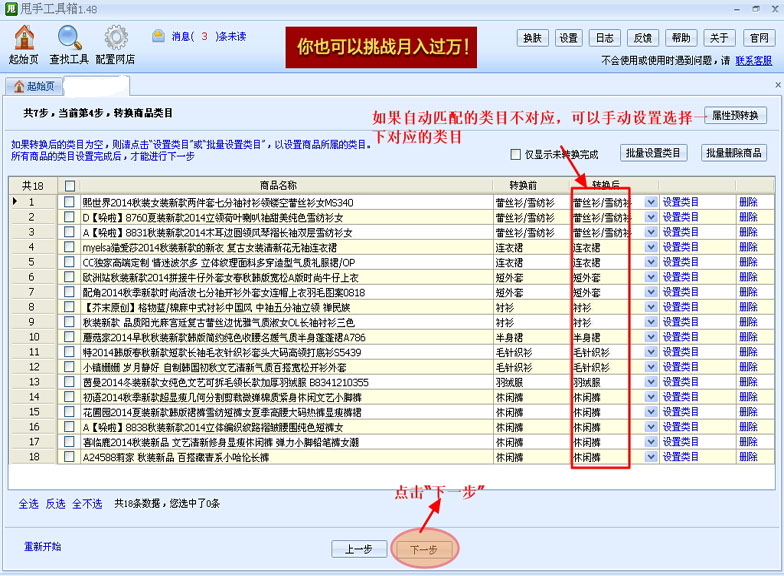Select row 5 product name starting CC独家高端定制
Viewport: 784px width, 576px height.
click(x=219, y=262)
